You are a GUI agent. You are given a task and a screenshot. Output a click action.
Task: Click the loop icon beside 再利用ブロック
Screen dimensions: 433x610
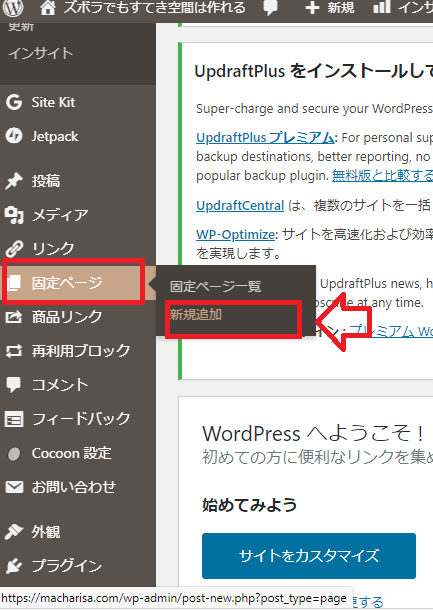(14, 351)
